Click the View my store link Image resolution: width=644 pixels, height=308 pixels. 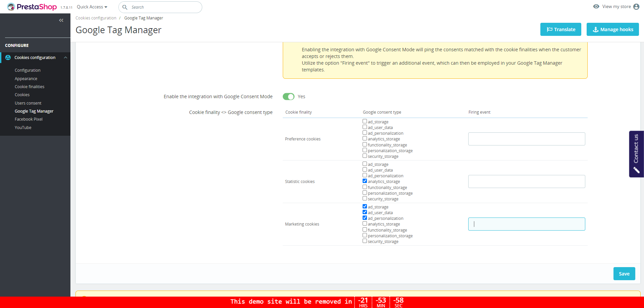(x=616, y=6)
